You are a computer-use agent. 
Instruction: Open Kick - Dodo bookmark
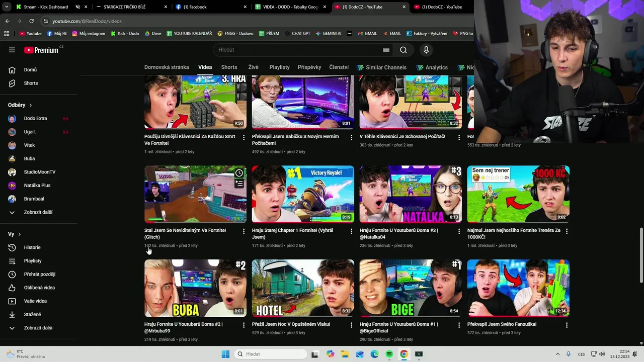(124, 34)
